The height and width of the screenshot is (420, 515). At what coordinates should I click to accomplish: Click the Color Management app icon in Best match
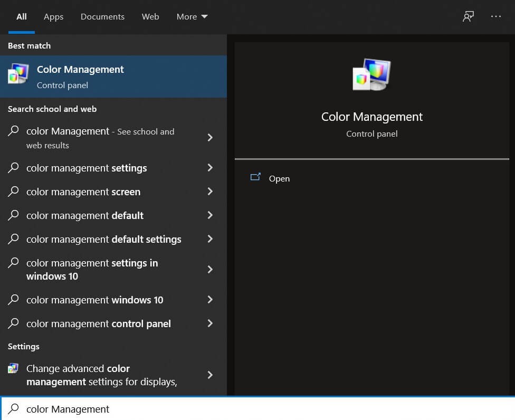tap(17, 73)
